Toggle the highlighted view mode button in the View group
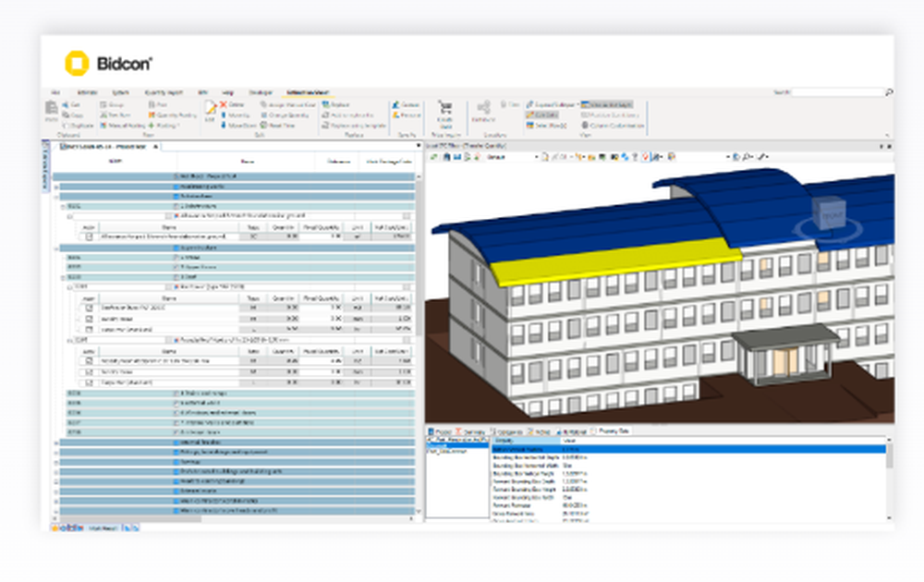This screenshot has height=582, width=924. (x=607, y=103)
